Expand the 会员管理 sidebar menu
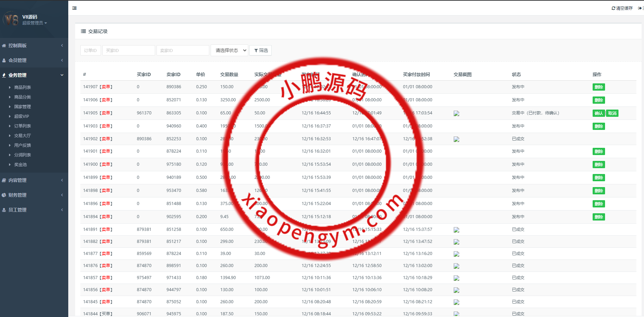Screen dimensions: 644x317 tap(18, 60)
